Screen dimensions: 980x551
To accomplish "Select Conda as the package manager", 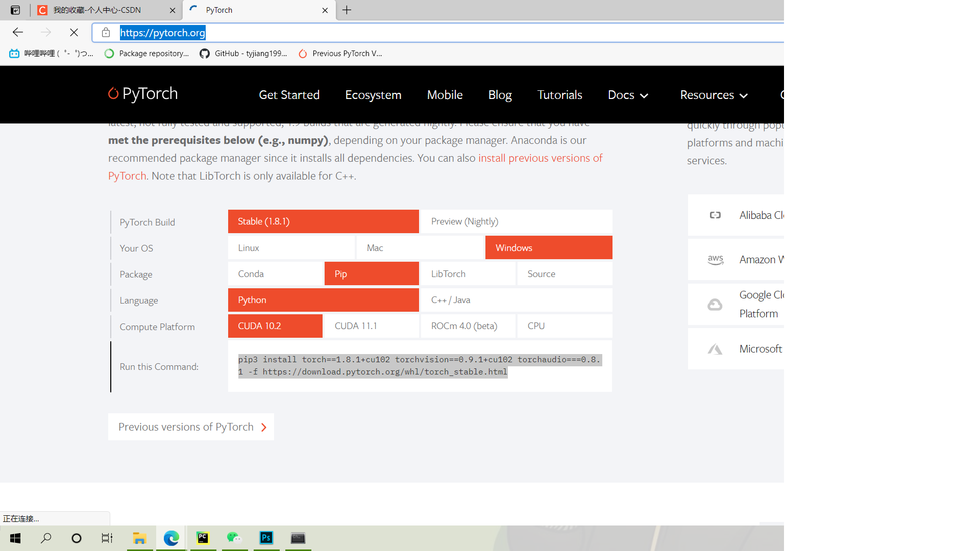I will click(276, 273).
